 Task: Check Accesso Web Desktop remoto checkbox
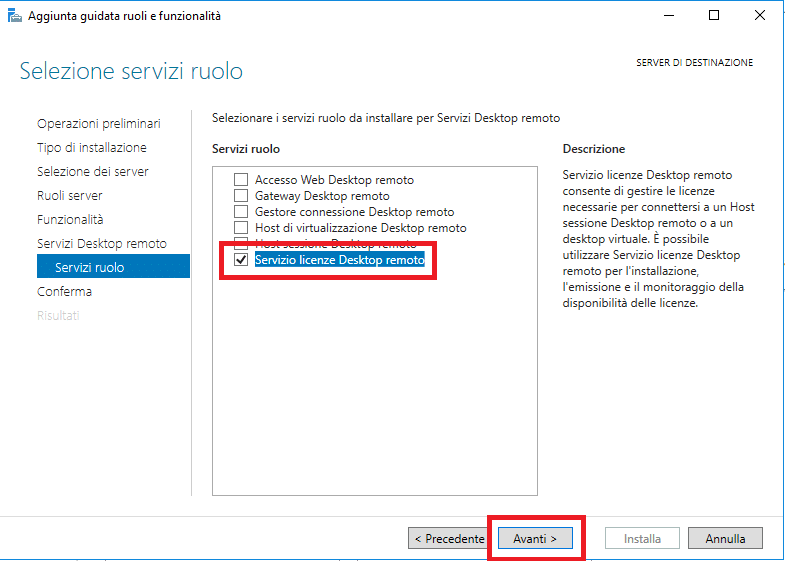[x=241, y=180]
